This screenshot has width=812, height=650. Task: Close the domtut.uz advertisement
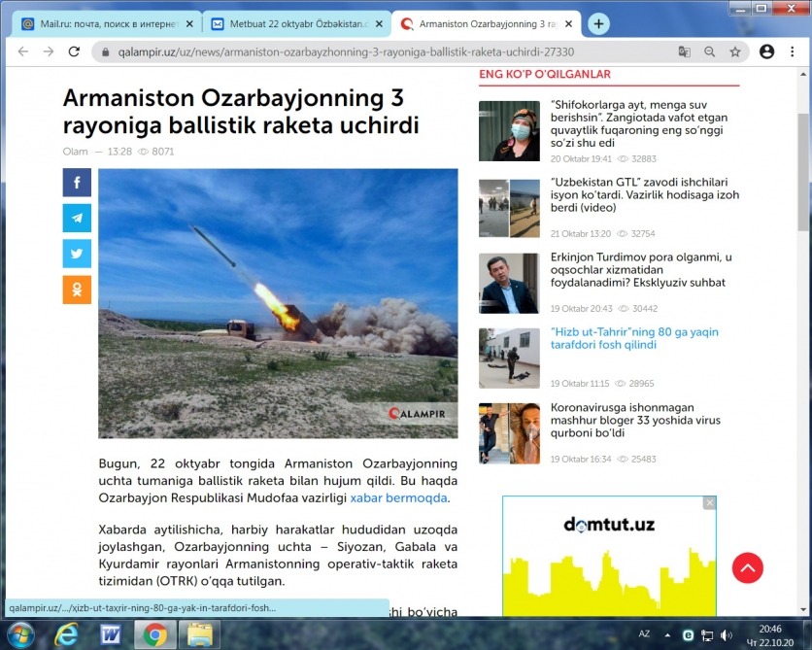coord(710,503)
